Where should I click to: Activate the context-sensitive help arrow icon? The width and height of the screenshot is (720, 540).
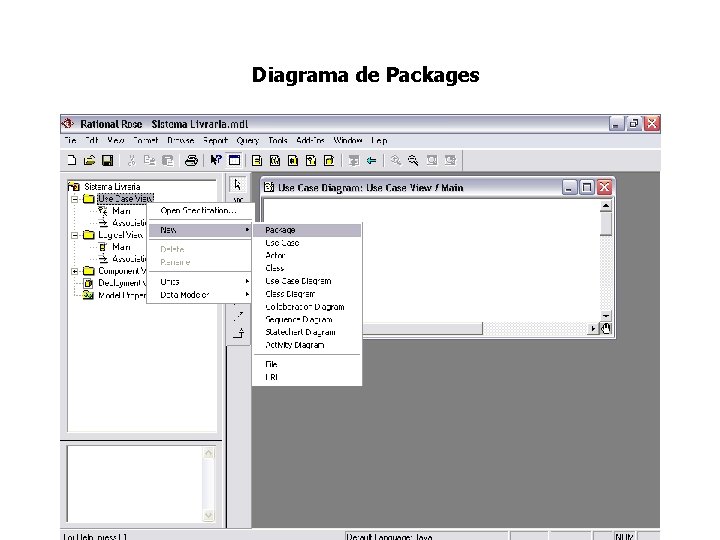[216, 160]
